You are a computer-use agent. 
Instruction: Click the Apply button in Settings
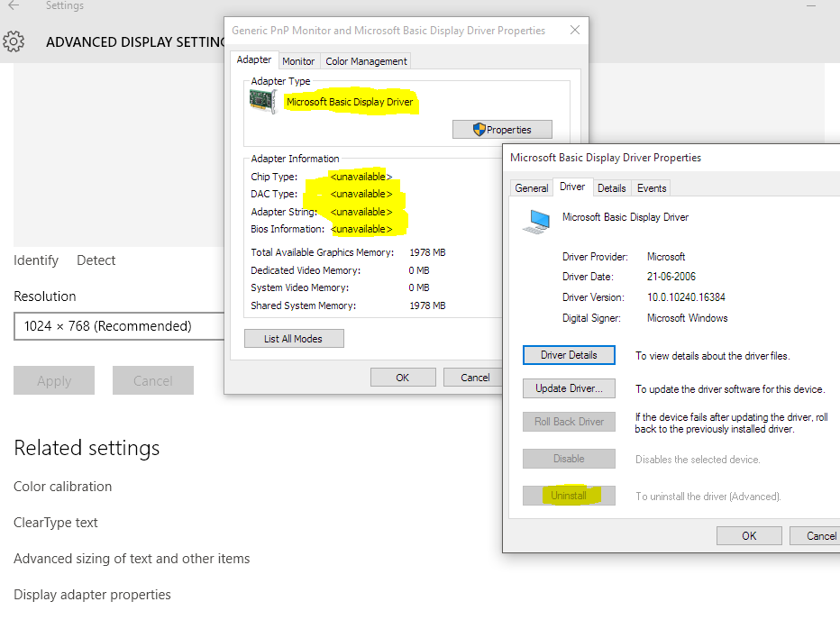click(x=54, y=380)
